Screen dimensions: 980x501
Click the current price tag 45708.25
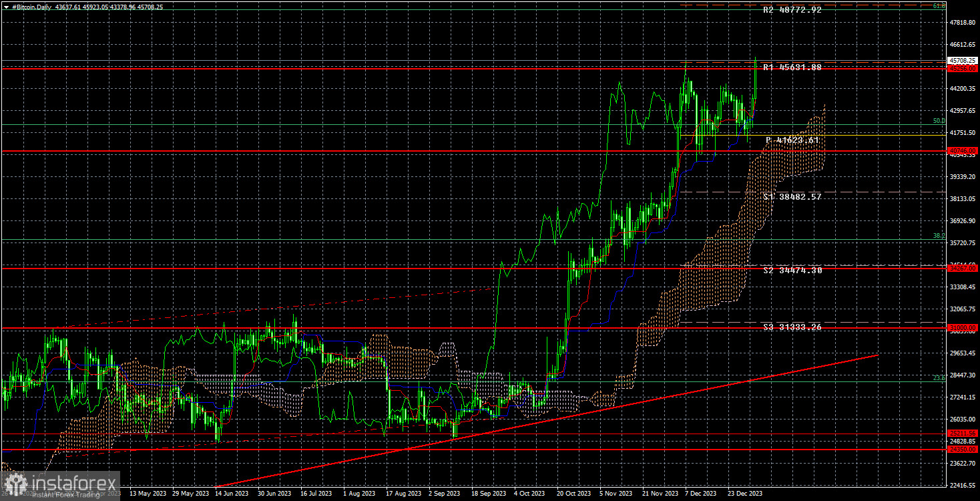point(963,60)
